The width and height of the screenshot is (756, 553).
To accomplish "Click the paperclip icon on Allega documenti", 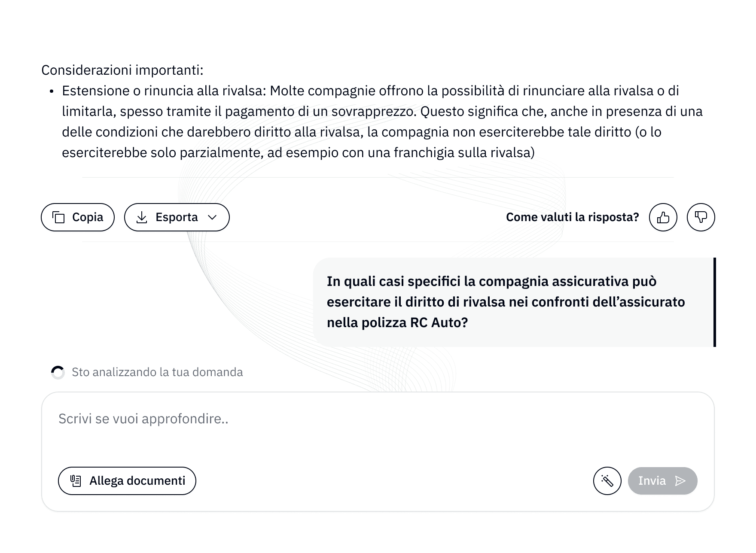I will (x=76, y=481).
